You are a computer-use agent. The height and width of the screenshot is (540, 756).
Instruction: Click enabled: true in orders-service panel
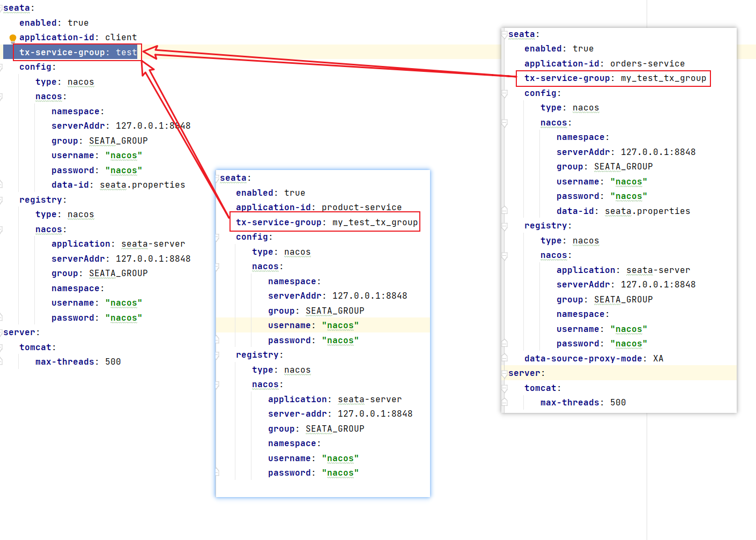pos(559,49)
